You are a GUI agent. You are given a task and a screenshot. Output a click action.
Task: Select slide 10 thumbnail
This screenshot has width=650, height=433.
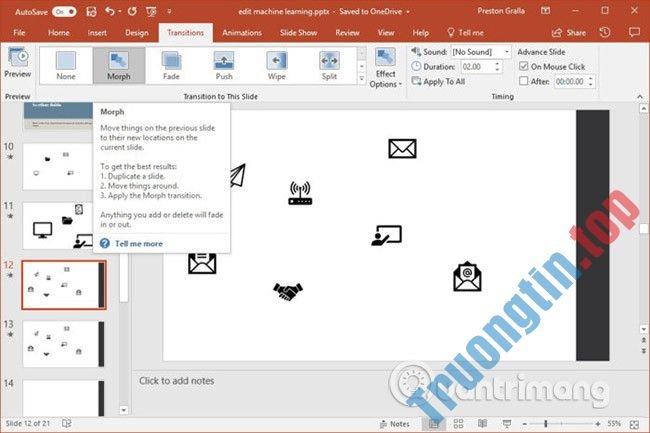coord(58,166)
